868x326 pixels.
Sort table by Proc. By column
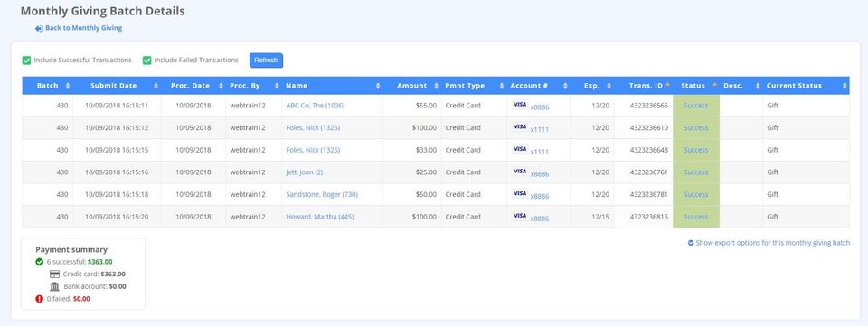click(253, 86)
